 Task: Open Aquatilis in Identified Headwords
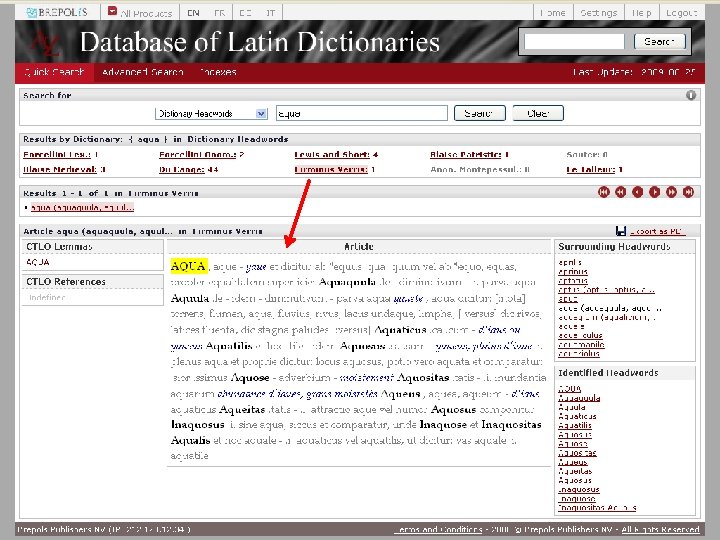[575, 425]
